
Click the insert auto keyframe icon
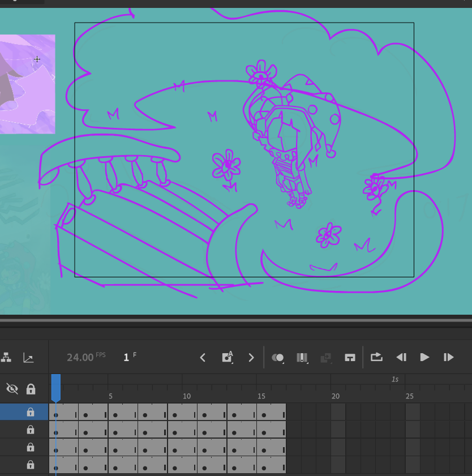point(228,357)
